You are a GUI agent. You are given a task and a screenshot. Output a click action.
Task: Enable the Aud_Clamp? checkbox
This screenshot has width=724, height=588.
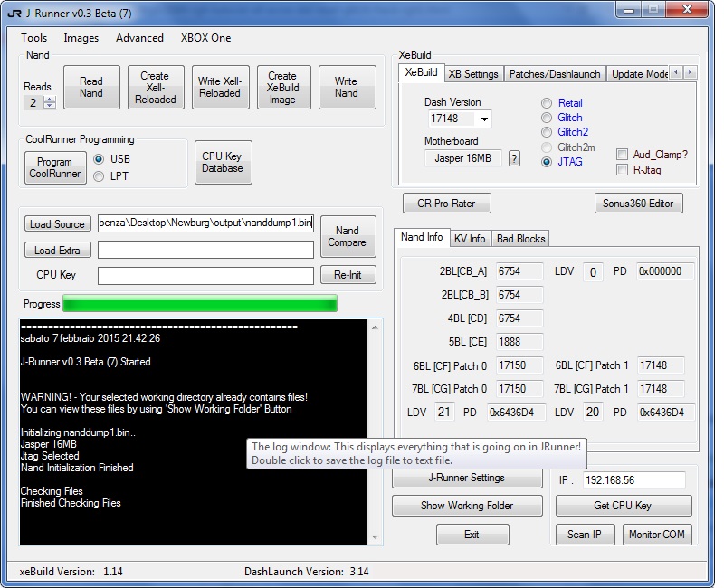pos(623,154)
